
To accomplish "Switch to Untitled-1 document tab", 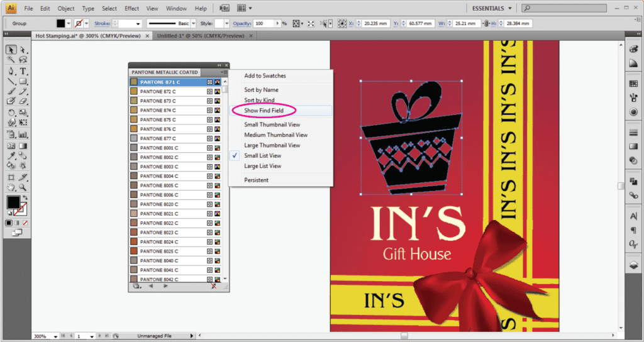I will coord(200,36).
